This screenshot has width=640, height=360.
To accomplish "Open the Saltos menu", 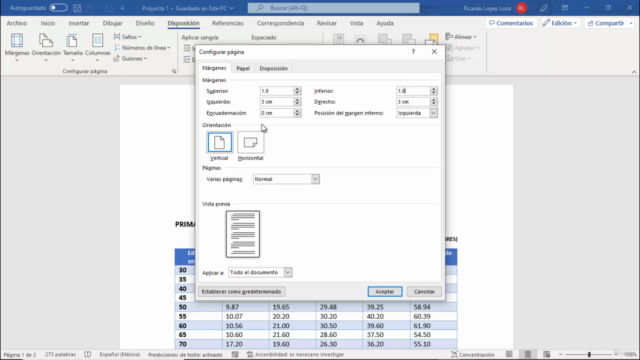I will pos(128,37).
